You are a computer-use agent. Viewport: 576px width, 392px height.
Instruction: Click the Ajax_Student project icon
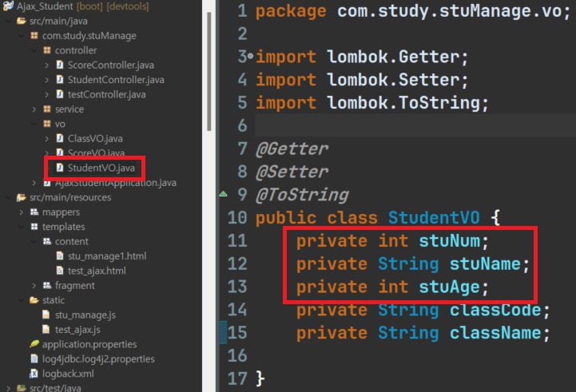pyautogui.click(x=8, y=6)
